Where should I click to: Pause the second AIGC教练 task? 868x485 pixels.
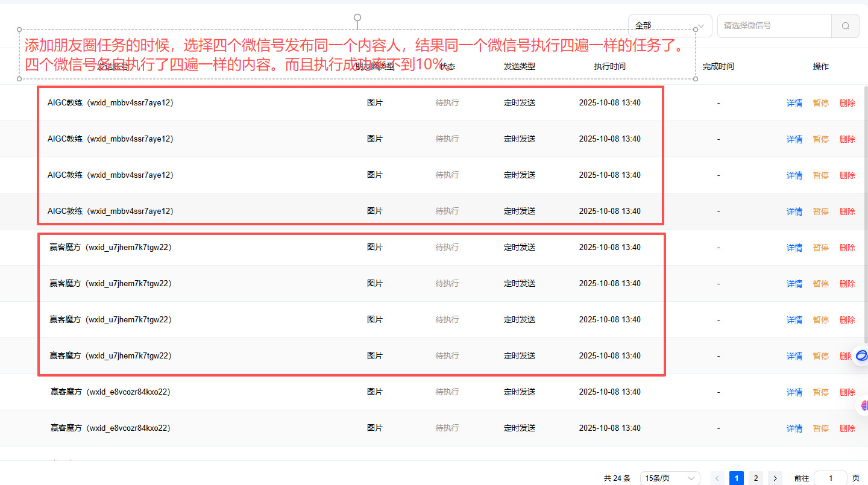[820, 139]
